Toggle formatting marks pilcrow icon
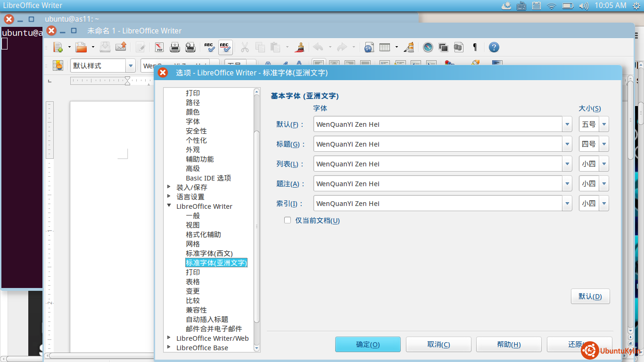Viewport: 644px width, 362px height. [x=475, y=47]
